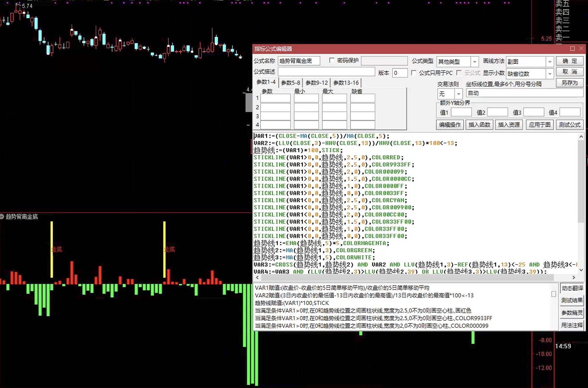
Task: Click the password input field
Action: 384,61
